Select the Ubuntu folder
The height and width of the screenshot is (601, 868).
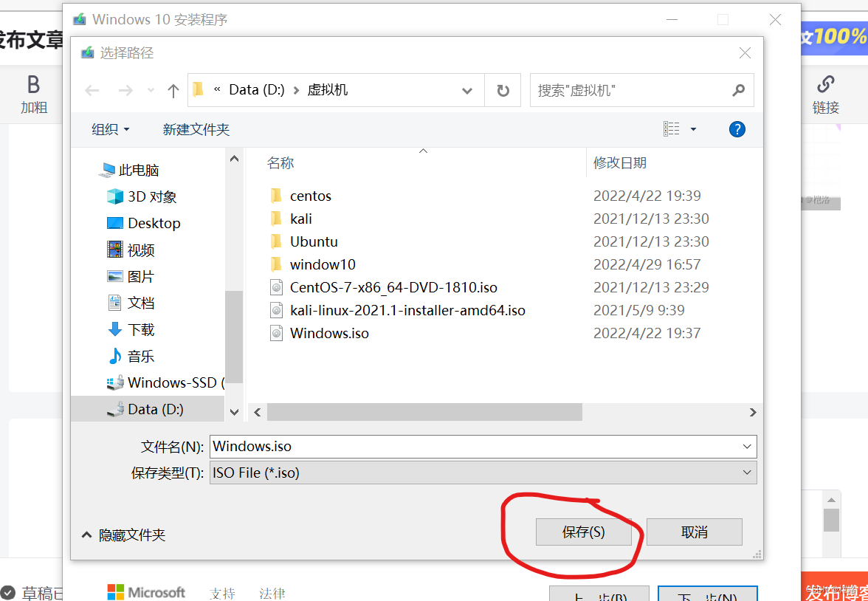[303, 241]
